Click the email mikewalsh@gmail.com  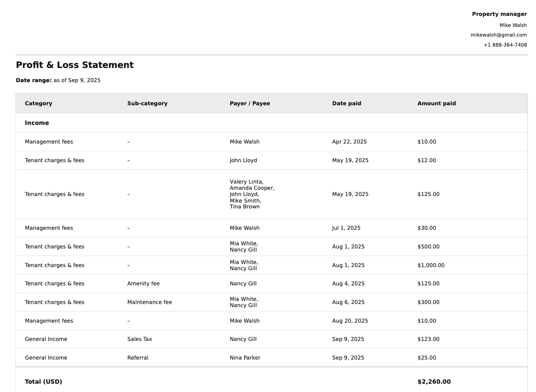click(499, 35)
